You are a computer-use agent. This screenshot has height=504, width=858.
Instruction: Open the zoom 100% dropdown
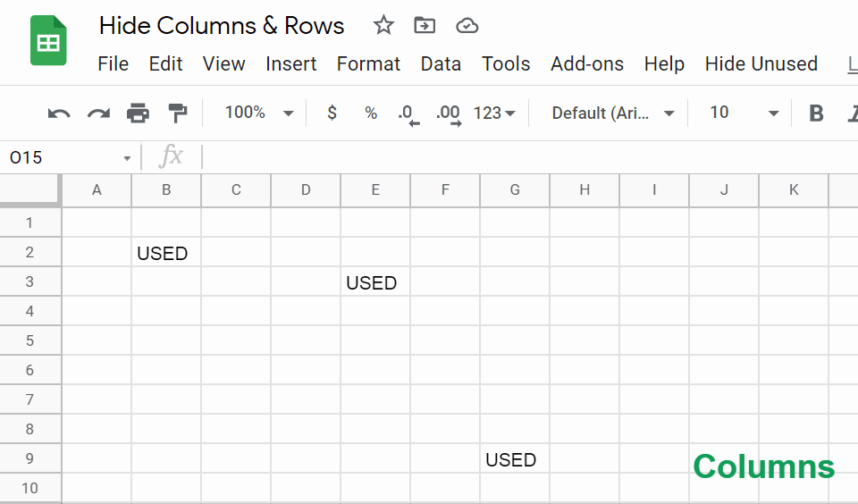click(x=259, y=113)
